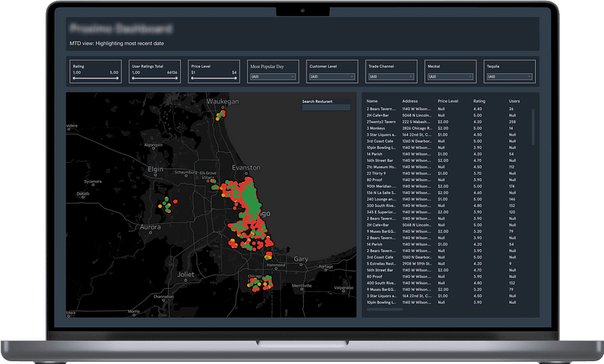Click the 174 users value
Image resolution: width=604 pixels, height=364 pixels.
coord(512,186)
